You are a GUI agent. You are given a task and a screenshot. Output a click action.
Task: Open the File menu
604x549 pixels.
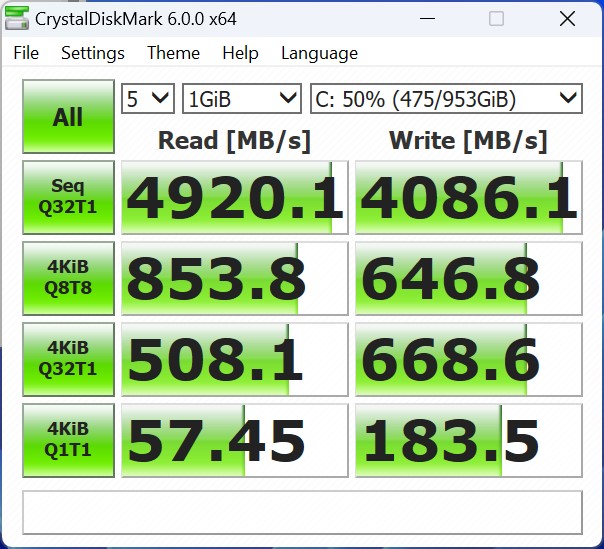(26, 53)
